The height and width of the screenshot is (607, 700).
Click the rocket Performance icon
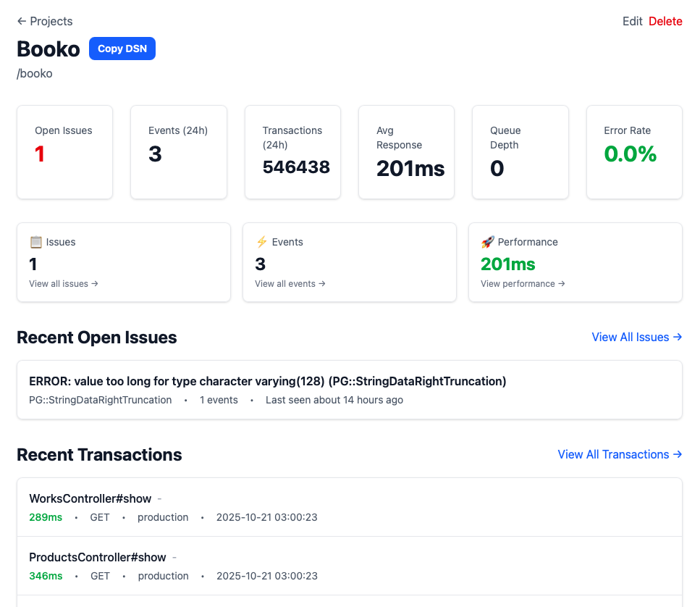pyautogui.click(x=487, y=242)
